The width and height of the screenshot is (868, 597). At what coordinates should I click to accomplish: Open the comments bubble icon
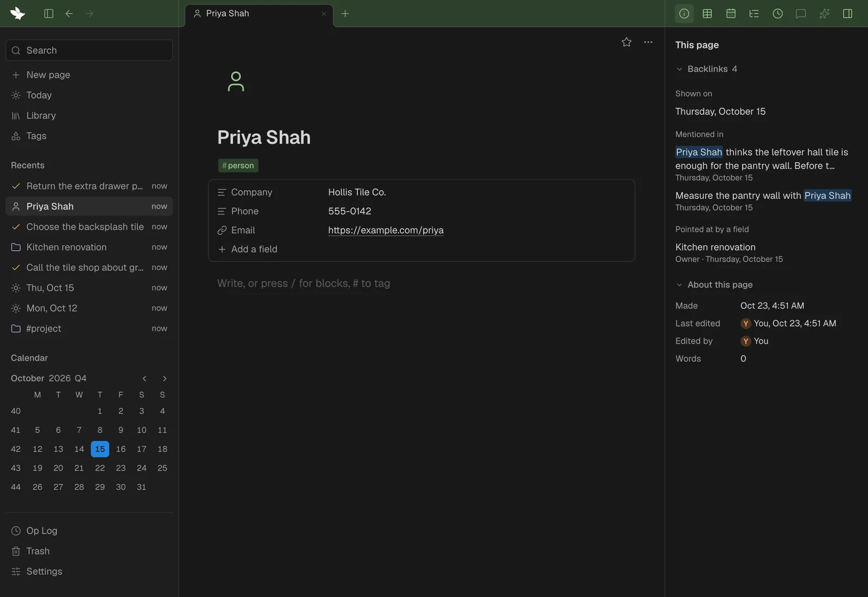tap(801, 14)
